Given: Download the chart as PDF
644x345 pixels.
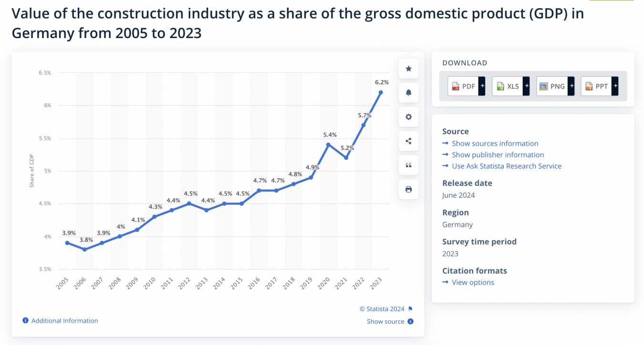Looking at the screenshot, I should [463, 86].
